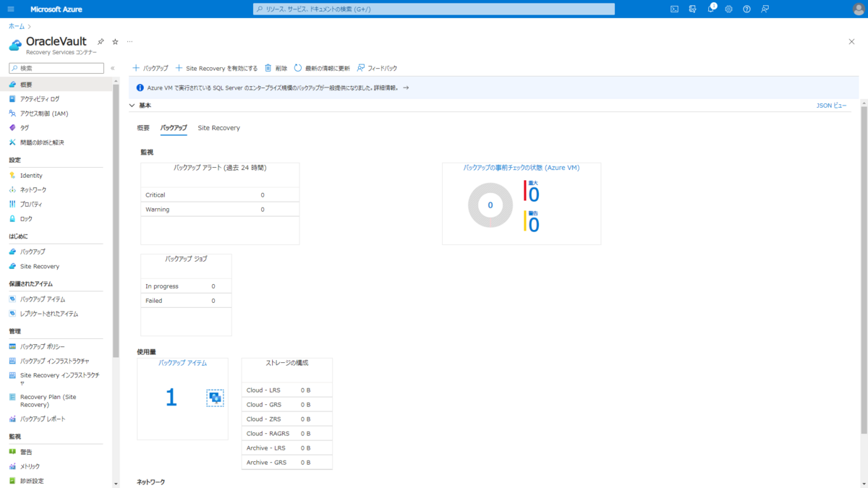Click the フィードバック toolbar button
This screenshot has height=488, width=868.
tap(377, 68)
